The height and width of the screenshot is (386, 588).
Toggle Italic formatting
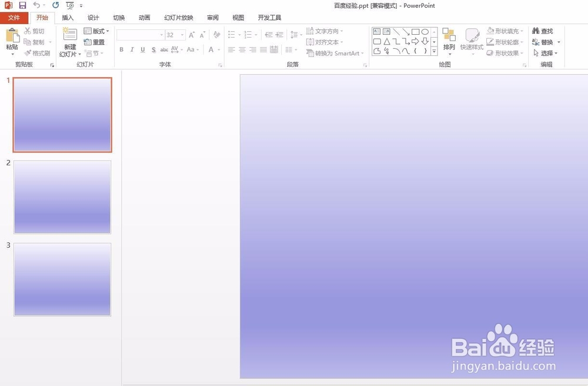click(x=132, y=49)
